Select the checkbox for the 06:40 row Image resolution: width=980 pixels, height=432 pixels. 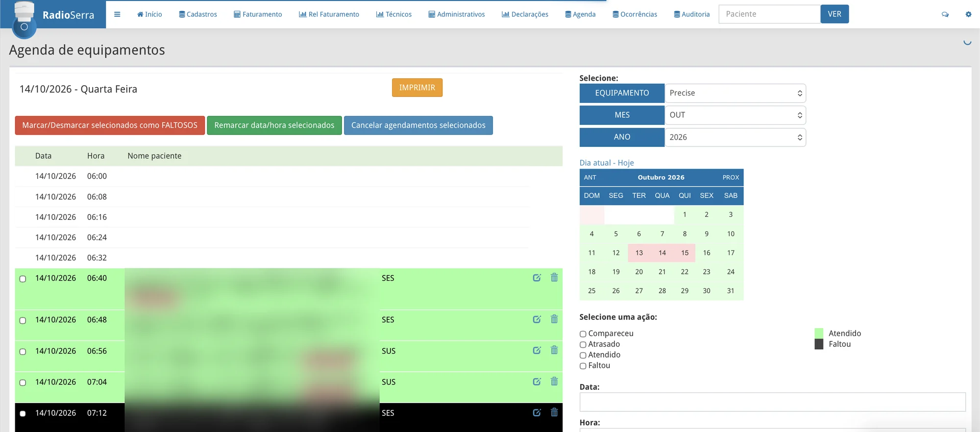23,279
